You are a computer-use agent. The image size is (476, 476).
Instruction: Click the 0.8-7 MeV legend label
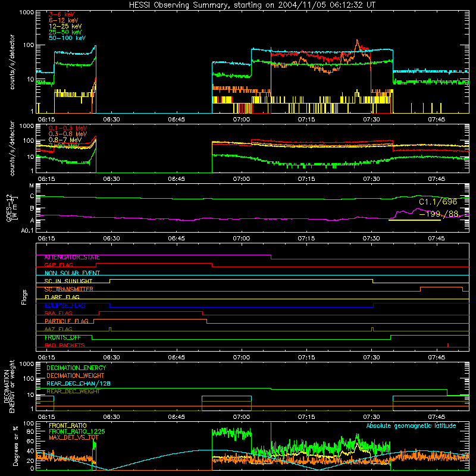[x=65, y=140]
